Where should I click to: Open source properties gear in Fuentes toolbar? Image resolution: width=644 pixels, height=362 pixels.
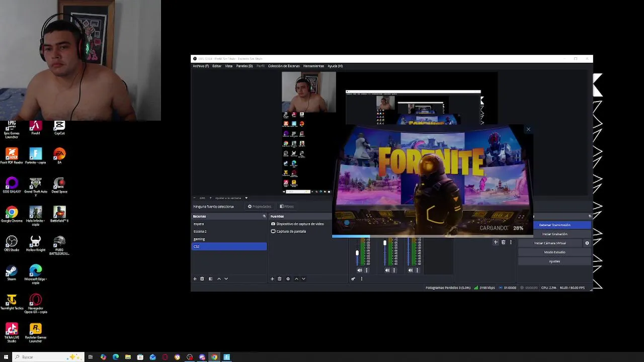[x=288, y=279]
